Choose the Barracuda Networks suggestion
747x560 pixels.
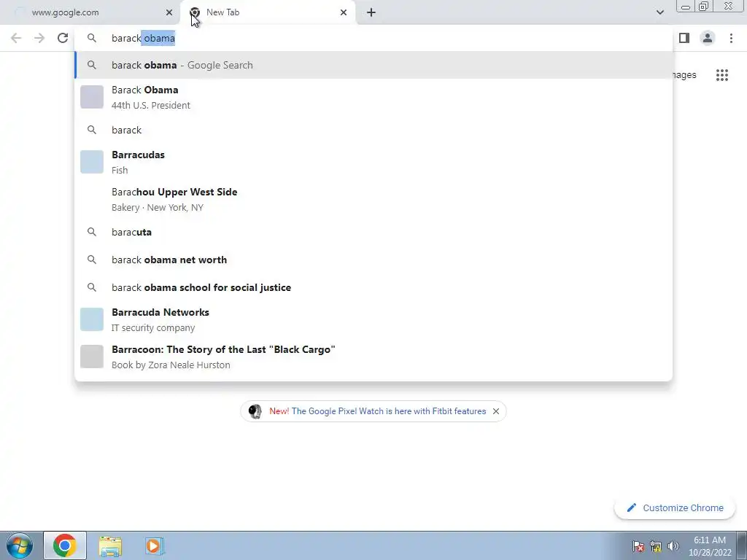pyautogui.click(x=373, y=319)
